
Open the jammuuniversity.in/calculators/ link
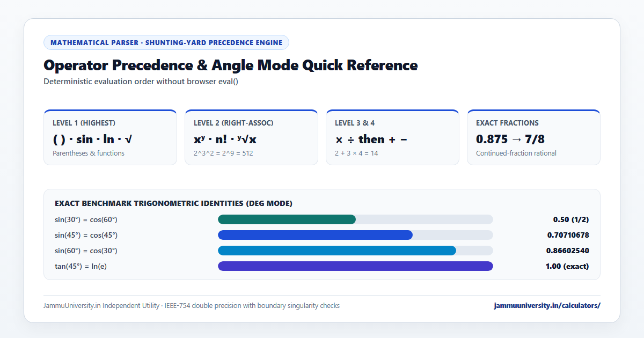tap(547, 305)
